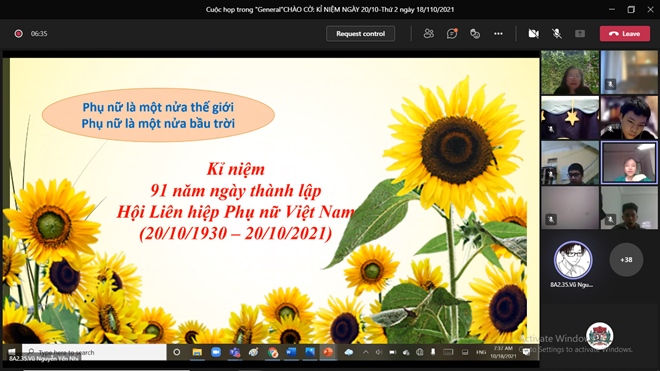660x371 pixels.
Task: Open the meeting chat
Action: point(452,34)
